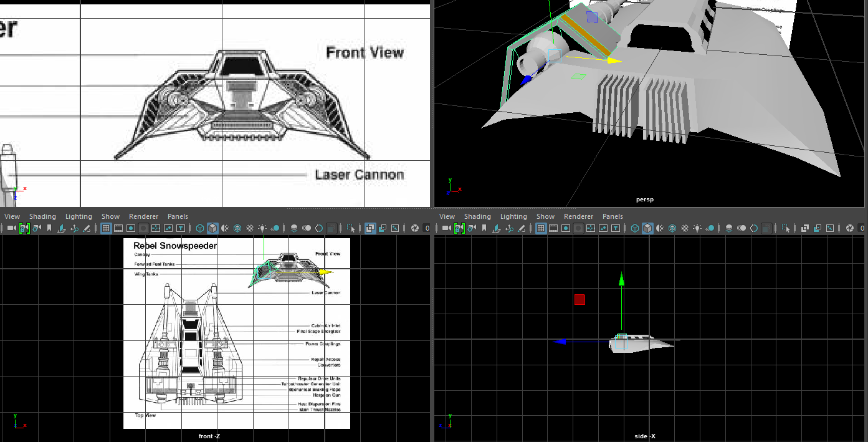
Task: Switch side panel to Wireframe shading
Action: click(635, 228)
